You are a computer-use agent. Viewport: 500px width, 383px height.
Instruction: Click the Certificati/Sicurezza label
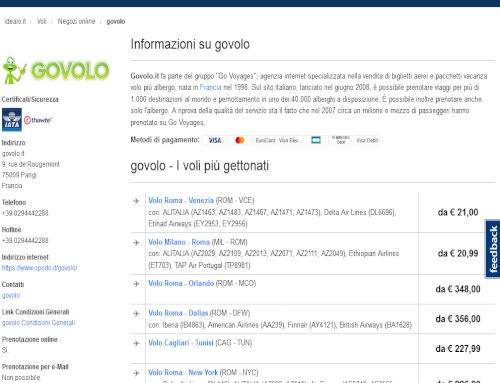[30, 99]
